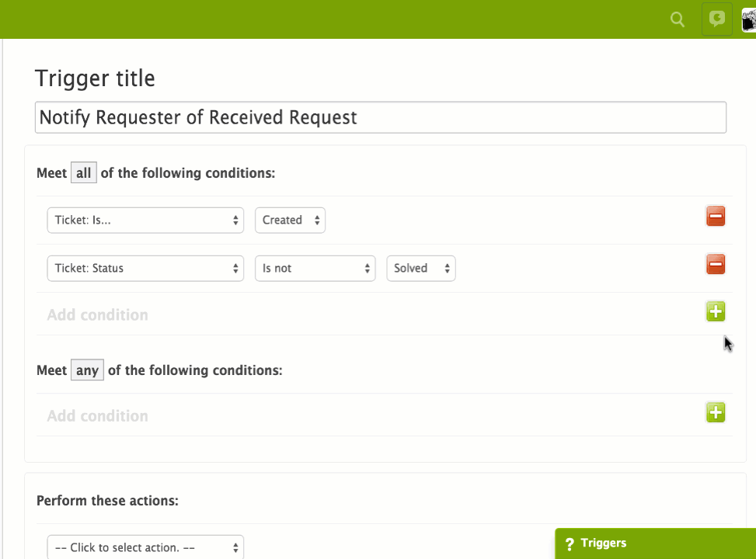Open the feedback chat icon
This screenshot has height=559, width=756.
(716, 19)
